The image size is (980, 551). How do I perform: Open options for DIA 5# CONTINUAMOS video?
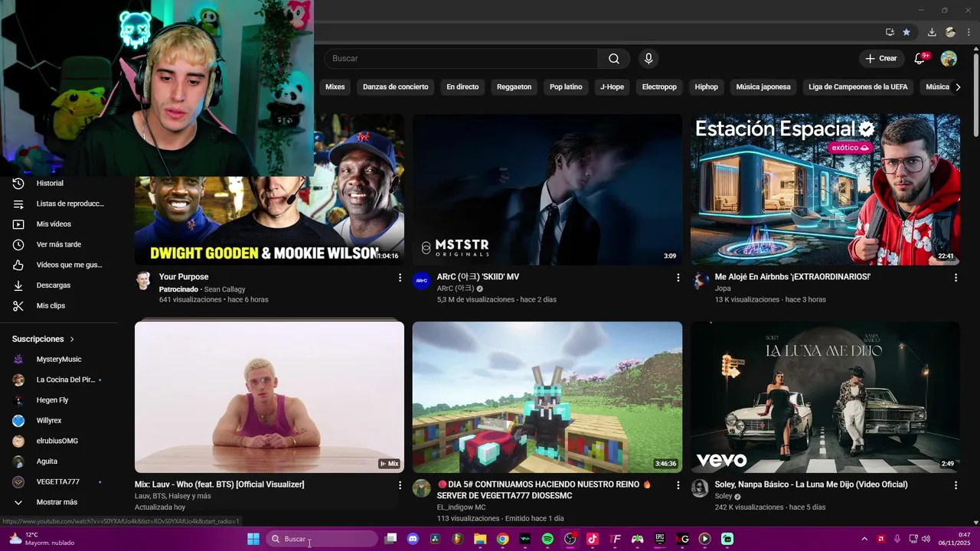pyautogui.click(x=678, y=485)
